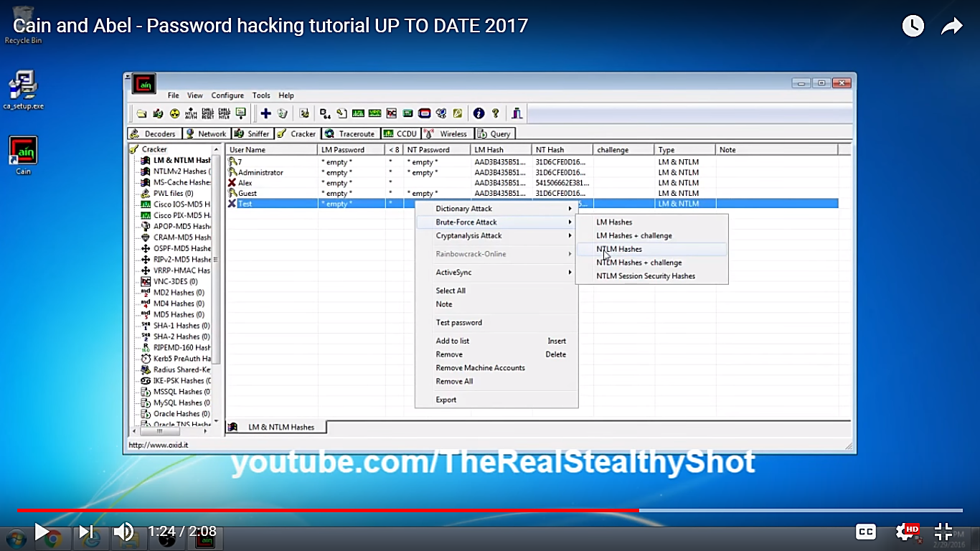
Task: Choose Test password in context menu
Action: [x=496, y=323]
